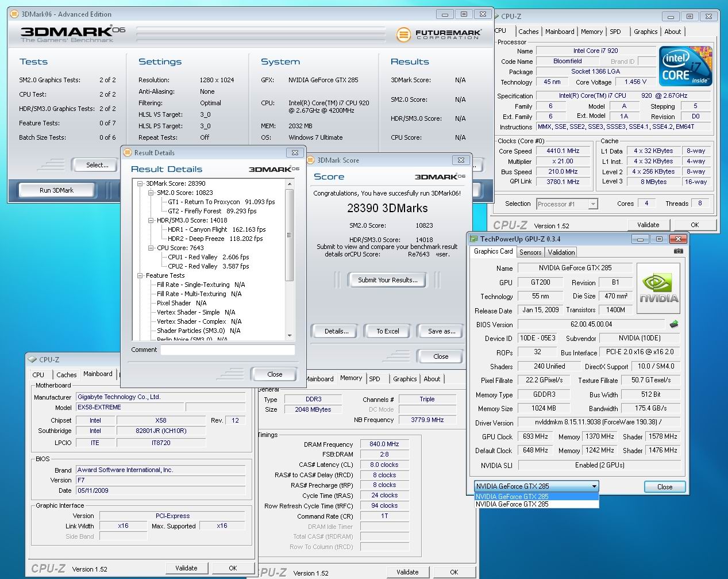Open the Processor #1 selection dropdown
Image resolution: width=728 pixels, height=579 pixels.
(593, 204)
